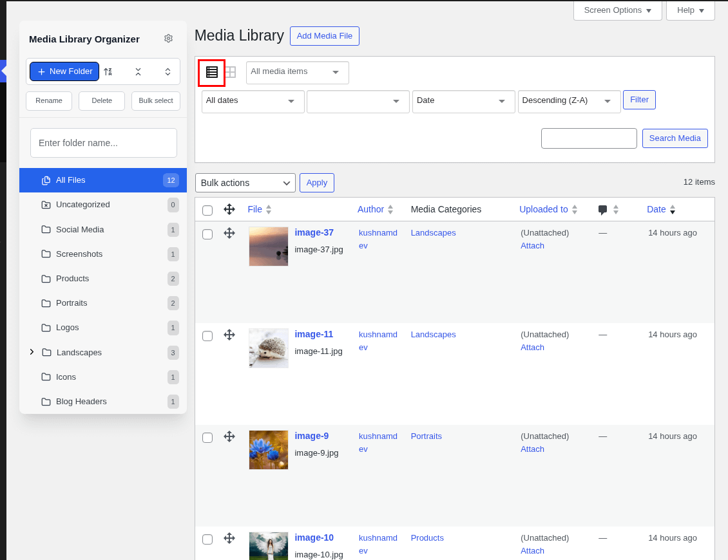Switch to grid view mode
Viewport: 728px width, 560px height.
pos(230,72)
